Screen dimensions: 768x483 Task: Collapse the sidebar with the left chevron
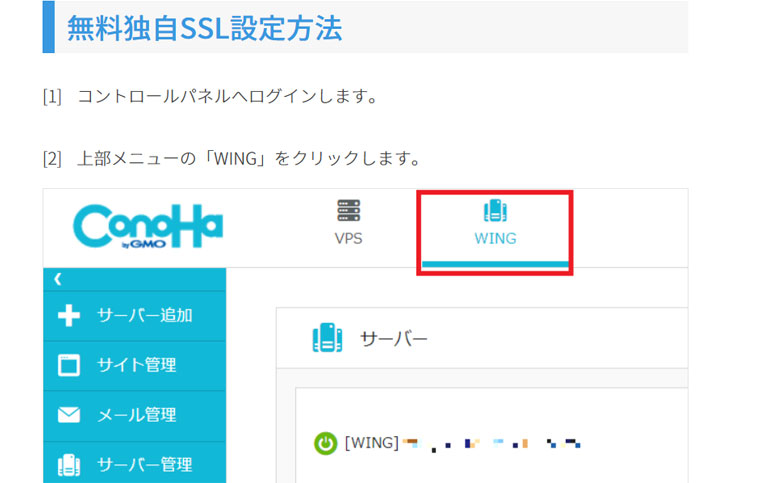pos(58,279)
